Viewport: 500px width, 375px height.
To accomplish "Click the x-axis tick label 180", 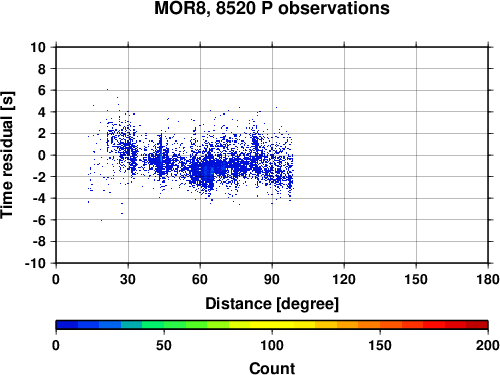I will coord(488,279).
